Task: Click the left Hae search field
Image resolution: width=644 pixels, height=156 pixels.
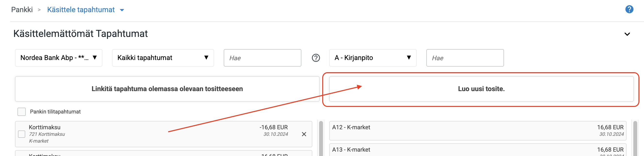Action: [x=262, y=58]
